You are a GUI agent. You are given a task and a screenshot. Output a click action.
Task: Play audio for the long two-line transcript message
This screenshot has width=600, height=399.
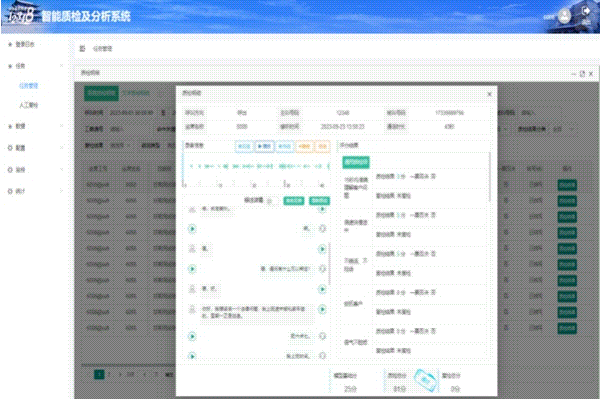coord(322,309)
